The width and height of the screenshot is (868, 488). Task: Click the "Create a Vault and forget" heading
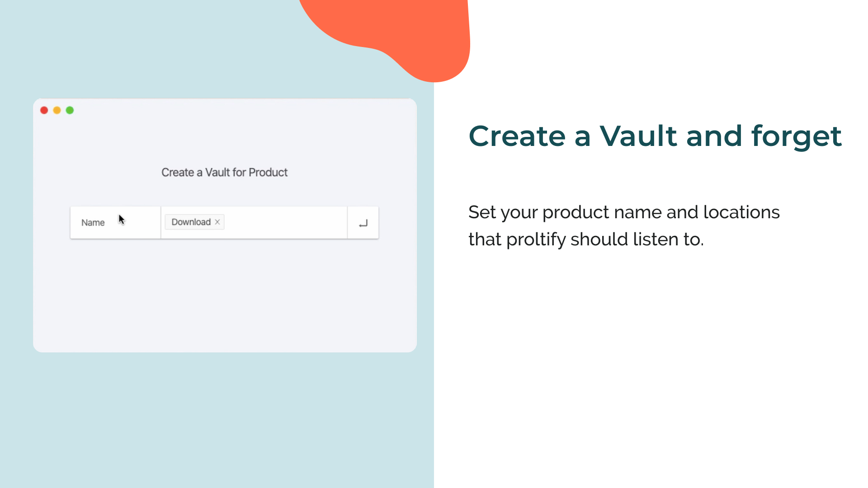[x=655, y=136]
